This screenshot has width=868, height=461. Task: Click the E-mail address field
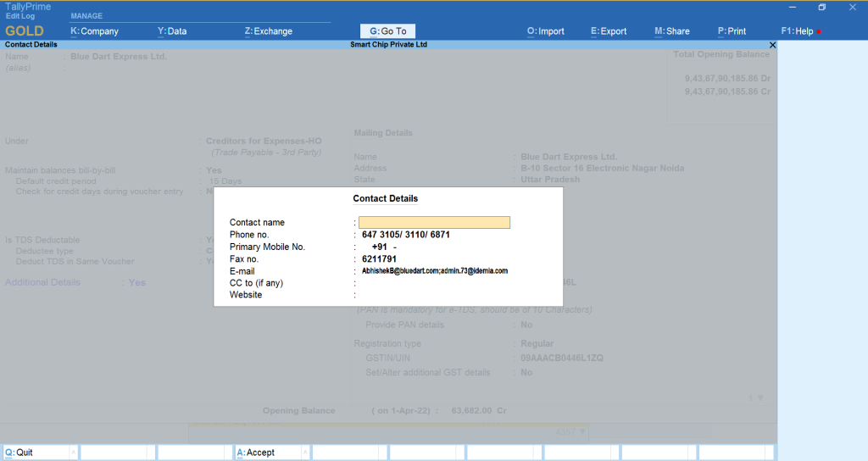tap(434, 271)
